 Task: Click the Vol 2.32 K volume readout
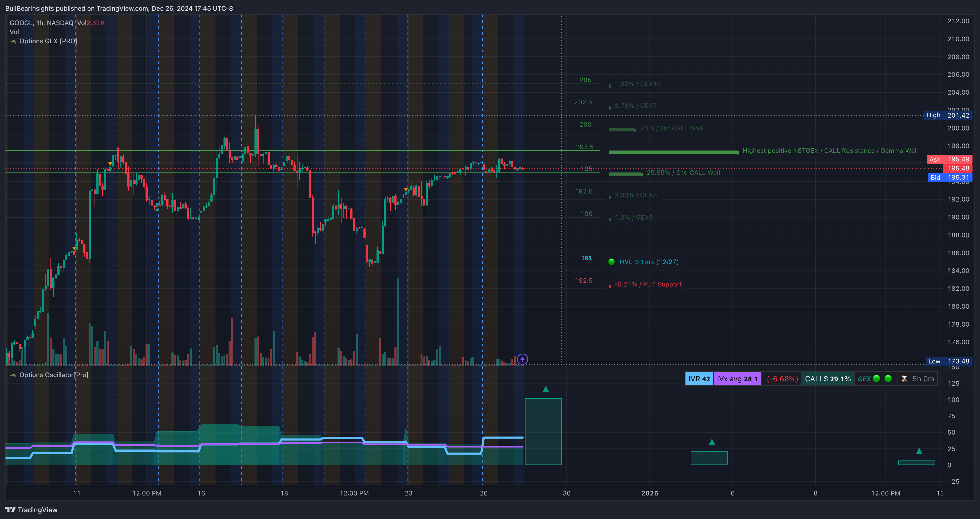(91, 23)
